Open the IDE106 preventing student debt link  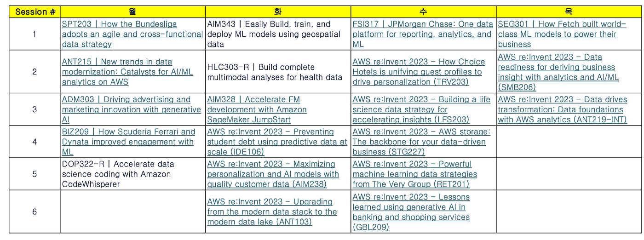pyautogui.click(x=277, y=142)
